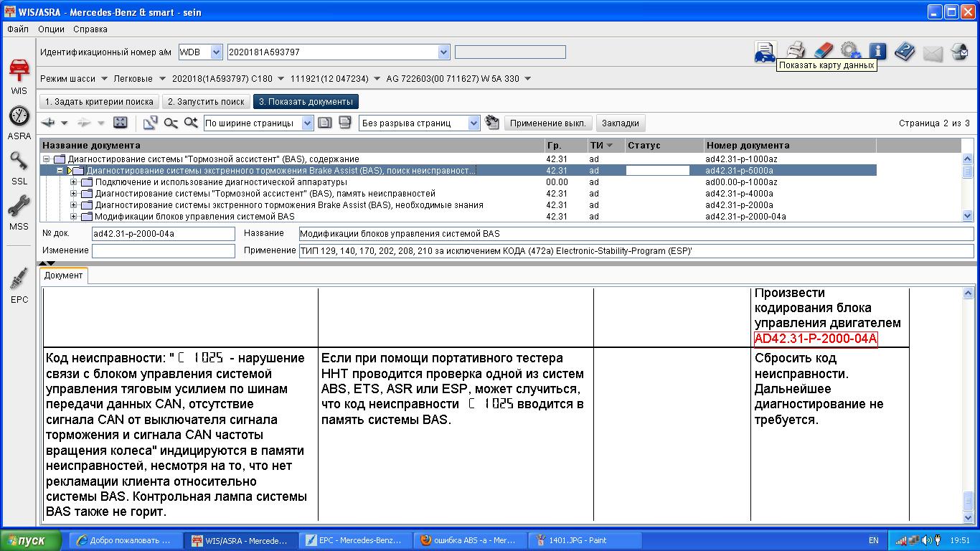The image size is (980, 551).
Task: Click the document list vertical scrollbar
Action: [x=967, y=188]
